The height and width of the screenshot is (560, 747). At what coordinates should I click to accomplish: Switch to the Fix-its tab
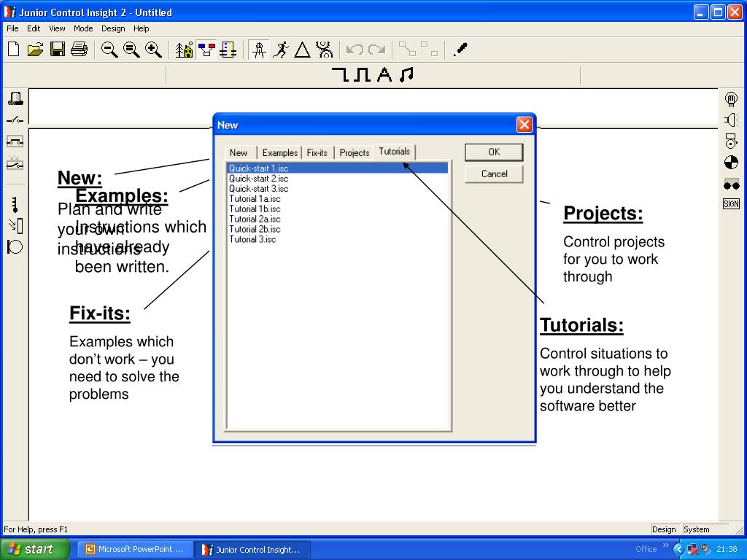[x=317, y=153]
